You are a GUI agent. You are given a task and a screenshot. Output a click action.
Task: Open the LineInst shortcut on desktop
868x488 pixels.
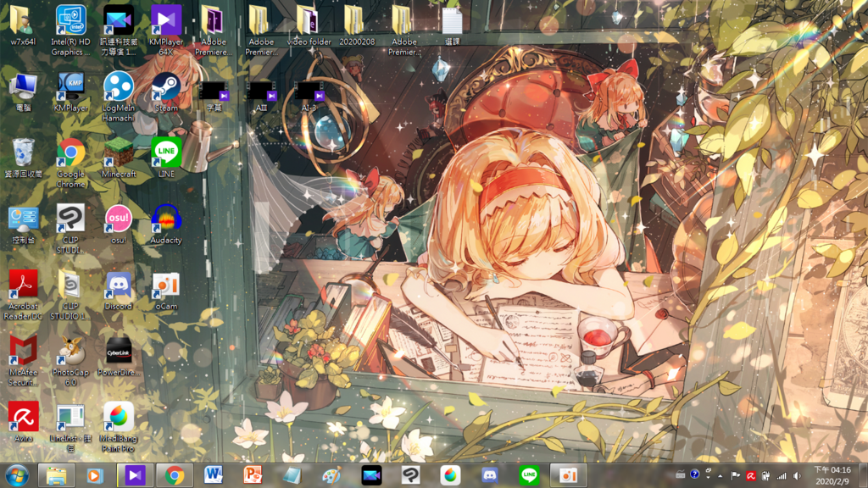tap(70, 428)
